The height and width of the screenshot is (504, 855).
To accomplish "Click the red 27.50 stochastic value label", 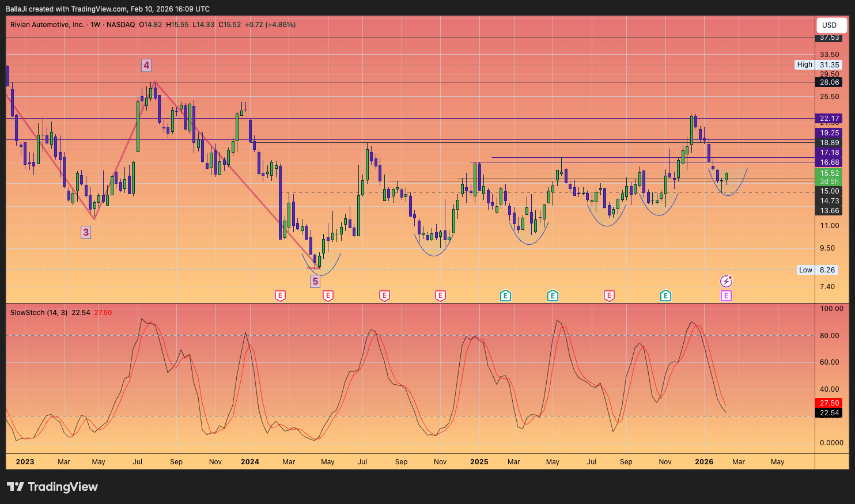I will point(830,403).
